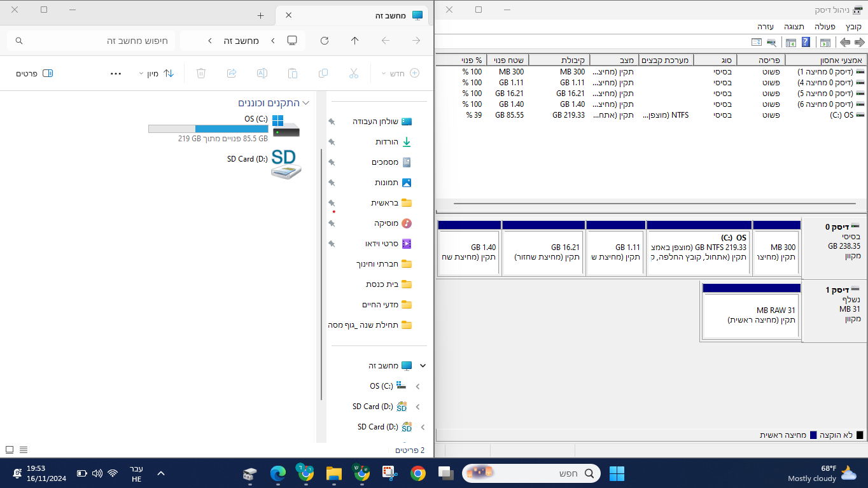Open the Windows Start menu

tap(617, 473)
